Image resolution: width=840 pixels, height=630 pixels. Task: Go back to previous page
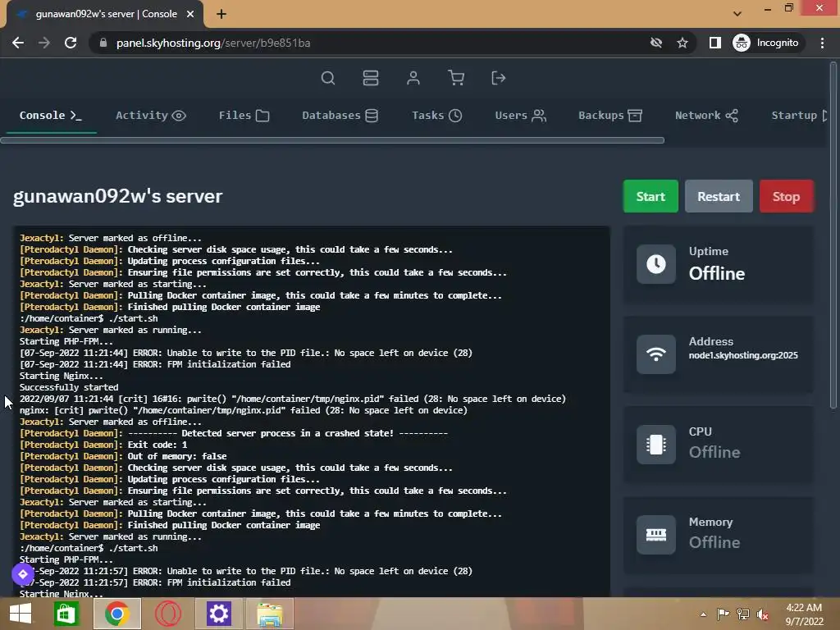click(x=18, y=43)
